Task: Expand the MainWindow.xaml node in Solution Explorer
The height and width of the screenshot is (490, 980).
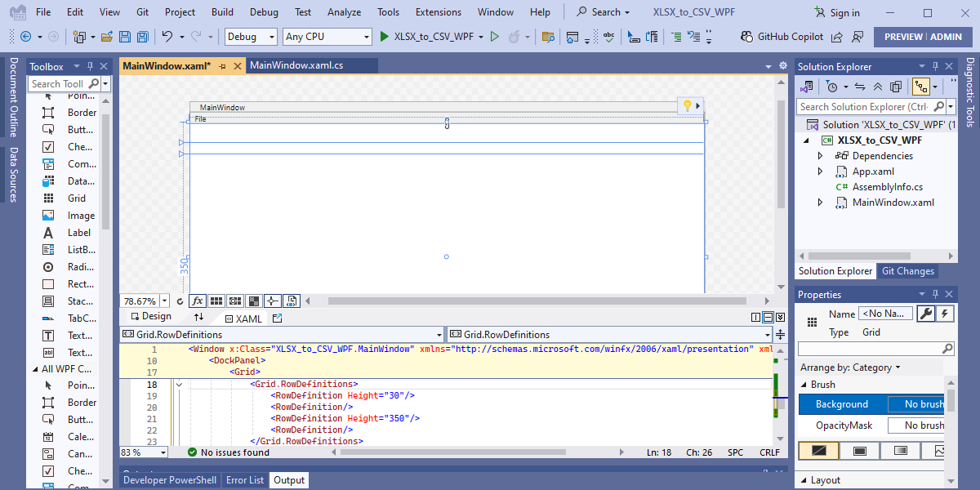Action: point(820,203)
